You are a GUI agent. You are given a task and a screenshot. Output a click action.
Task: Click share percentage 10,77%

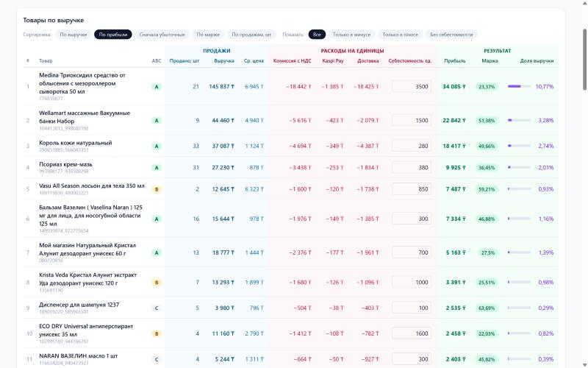click(545, 87)
